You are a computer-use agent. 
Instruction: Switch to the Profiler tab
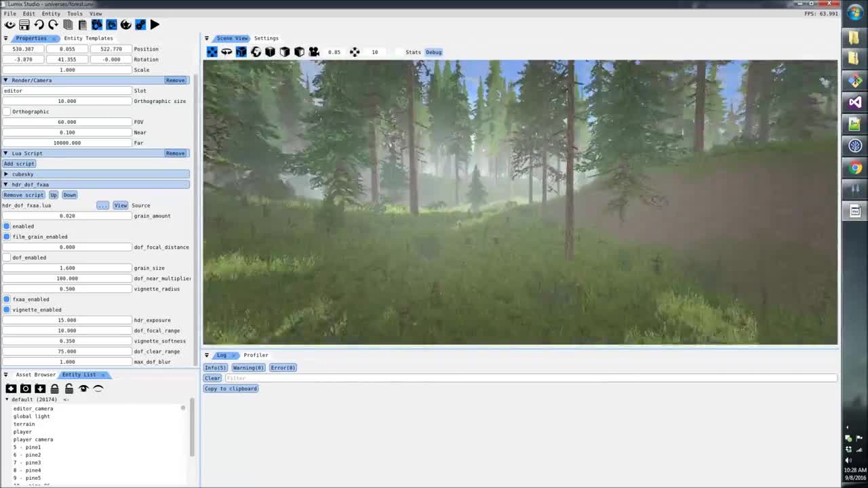click(256, 355)
